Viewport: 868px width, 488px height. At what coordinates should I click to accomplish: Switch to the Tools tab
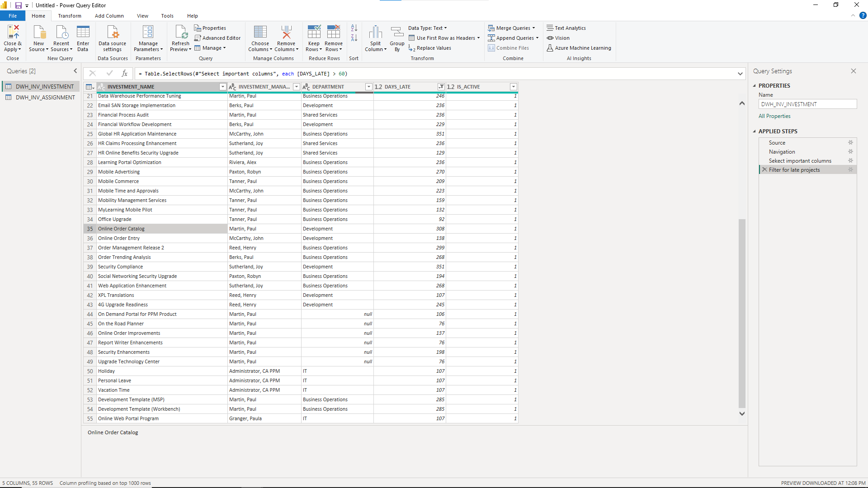pyautogui.click(x=167, y=16)
